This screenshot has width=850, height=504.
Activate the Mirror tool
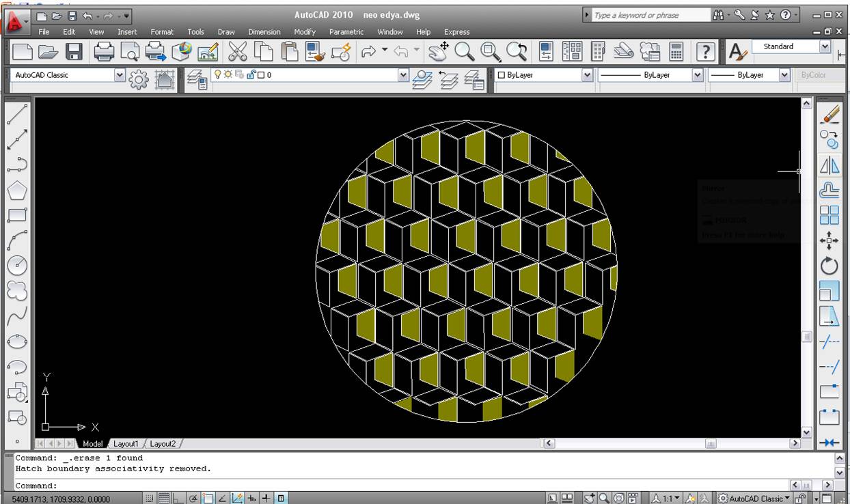tap(829, 165)
